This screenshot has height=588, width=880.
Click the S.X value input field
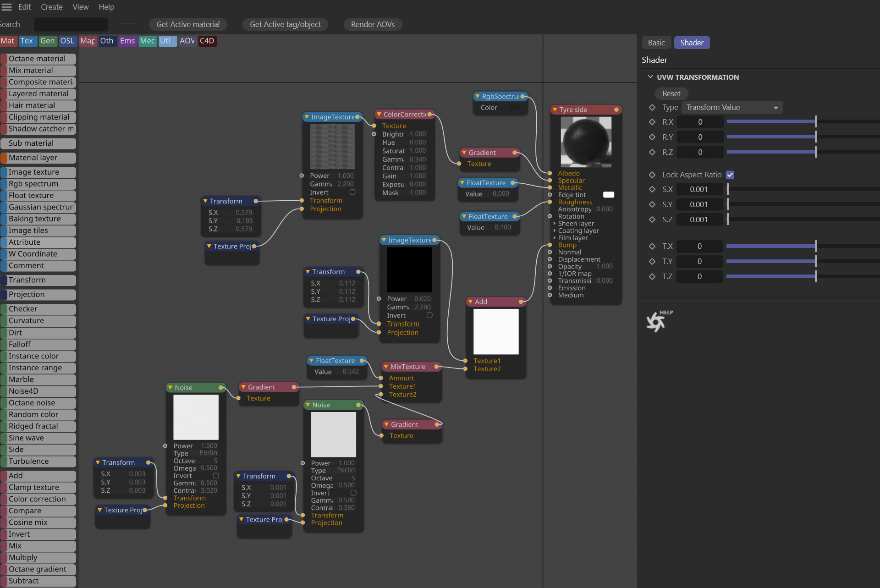coord(699,189)
